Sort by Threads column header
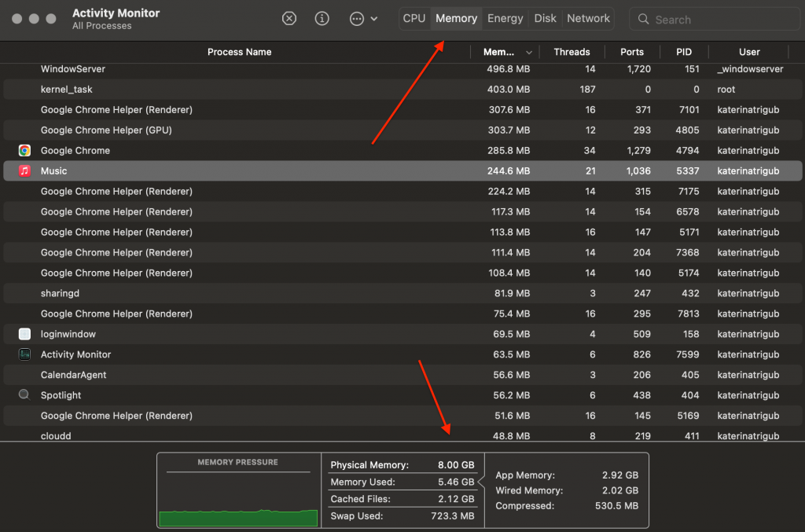The height and width of the screenshot is (532, 805). (572, 52)
